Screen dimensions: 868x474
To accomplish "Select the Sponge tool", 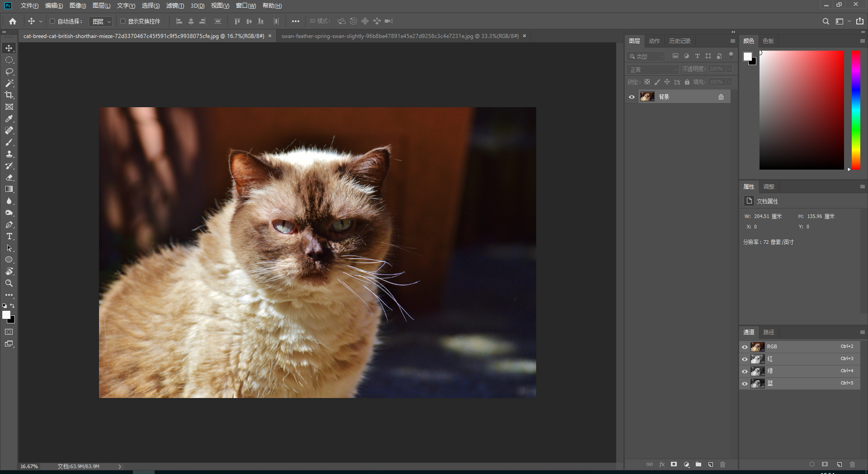I will click(x=9, y=213).
